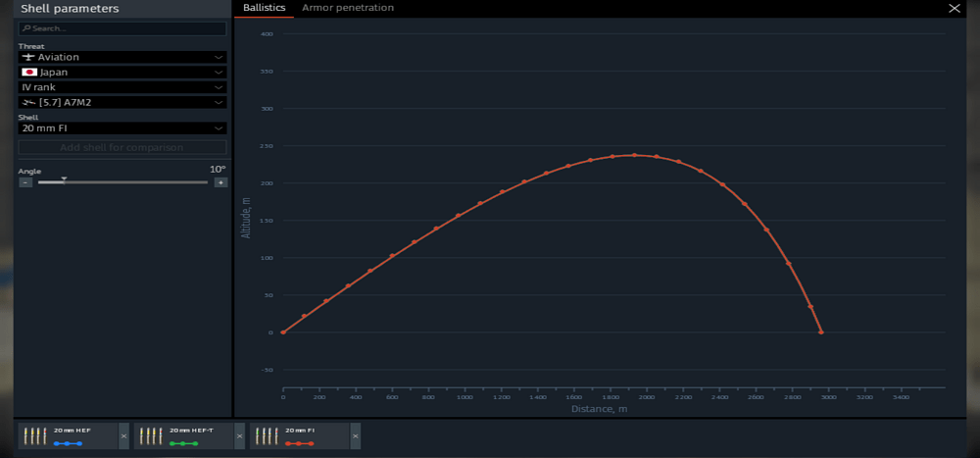Remove the 20 mm HEF shell from comparison

click(123, 436)
